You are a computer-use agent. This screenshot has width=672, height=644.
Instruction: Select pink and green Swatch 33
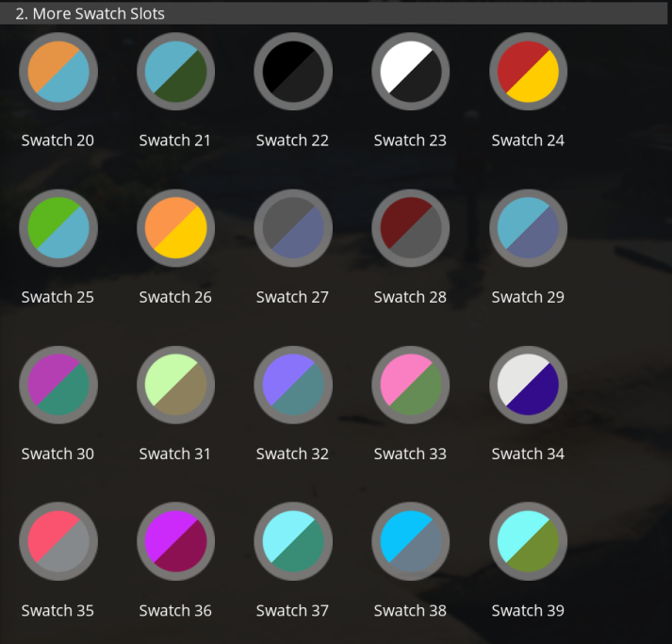[410, 385]
